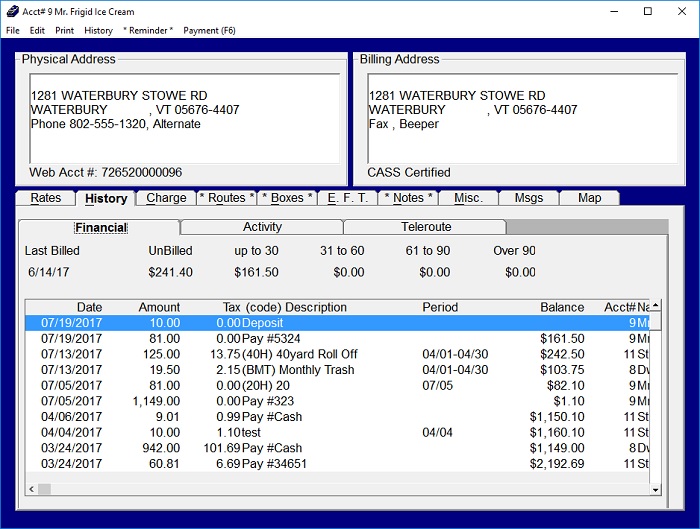The width and height of the screenshot is (700, 529).
Task: Select the Boxes tab
Action: (288, 198)
